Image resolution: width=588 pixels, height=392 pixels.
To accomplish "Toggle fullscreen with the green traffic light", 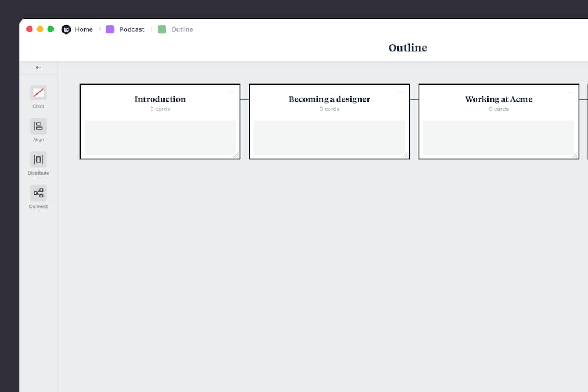I will click(50, 28).
